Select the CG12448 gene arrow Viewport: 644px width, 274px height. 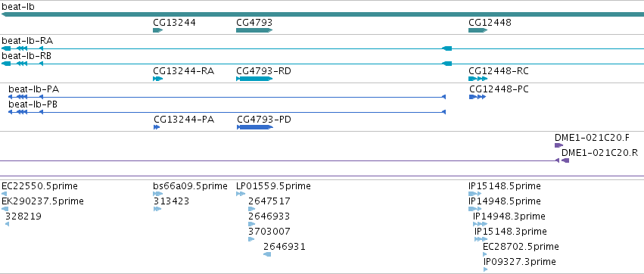coord(478,30)
